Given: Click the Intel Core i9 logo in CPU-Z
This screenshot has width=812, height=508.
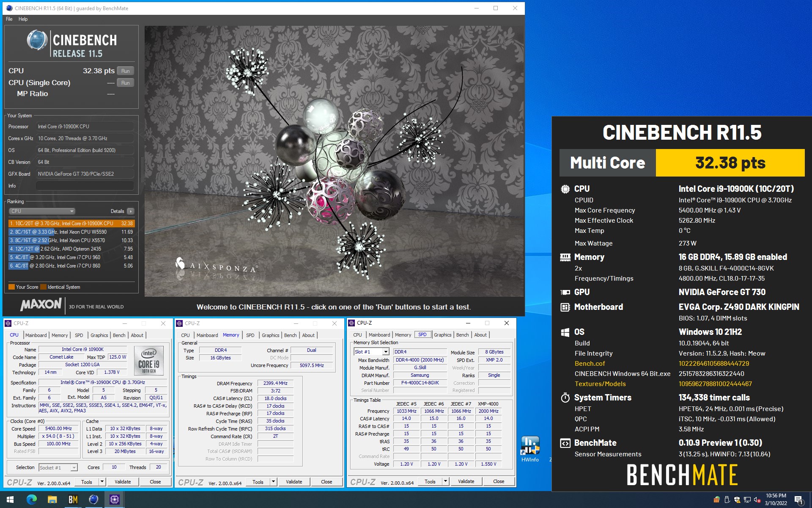Looking at the screenshot, I should coord(148,361).
